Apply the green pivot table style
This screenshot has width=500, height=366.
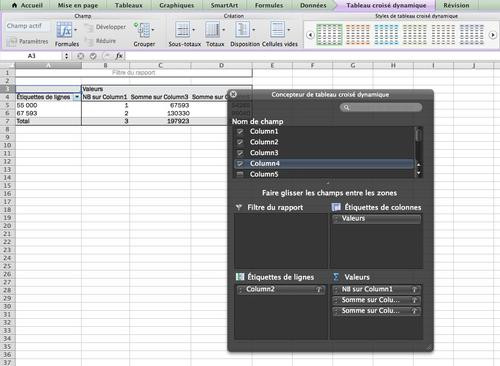(329, 35)
